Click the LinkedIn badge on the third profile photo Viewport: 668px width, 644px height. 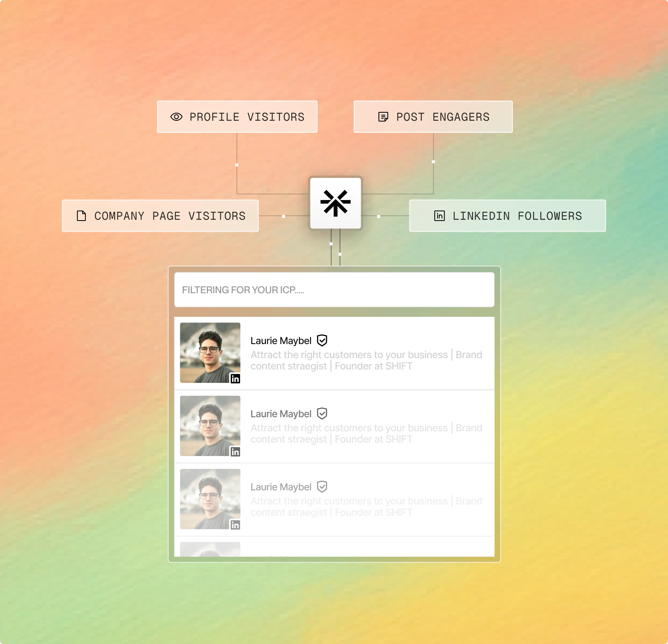235,525
